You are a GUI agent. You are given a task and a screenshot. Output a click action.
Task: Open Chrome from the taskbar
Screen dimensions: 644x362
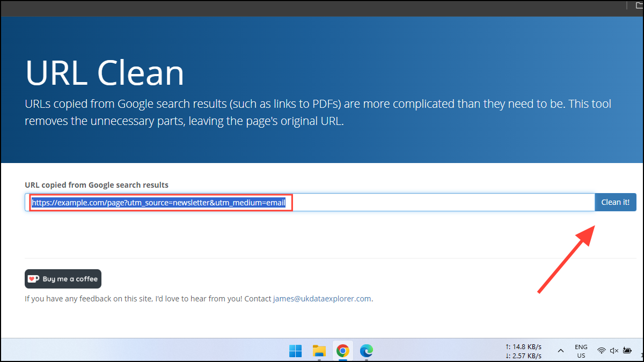[342, 351]
